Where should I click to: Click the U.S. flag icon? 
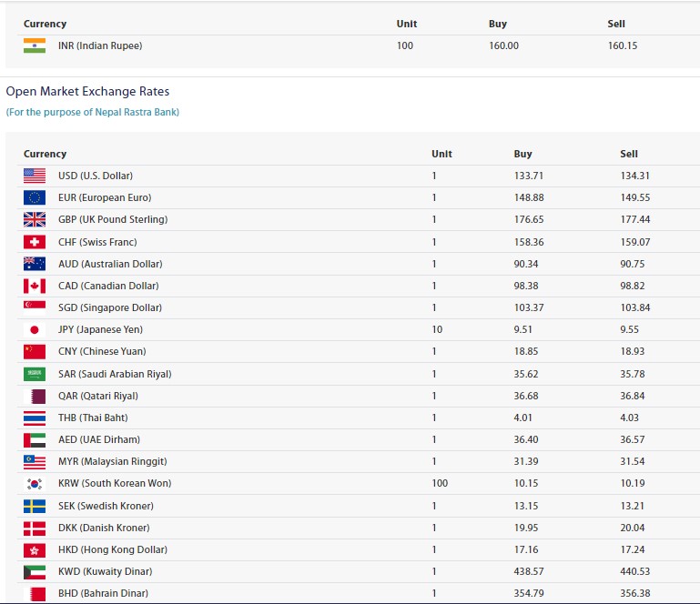click(x=35, y=176)
